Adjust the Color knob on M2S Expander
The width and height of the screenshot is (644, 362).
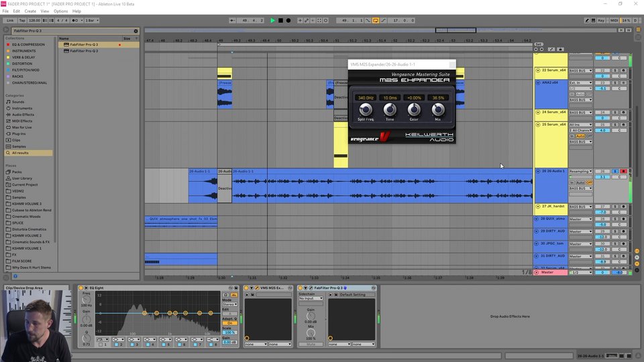414,109
